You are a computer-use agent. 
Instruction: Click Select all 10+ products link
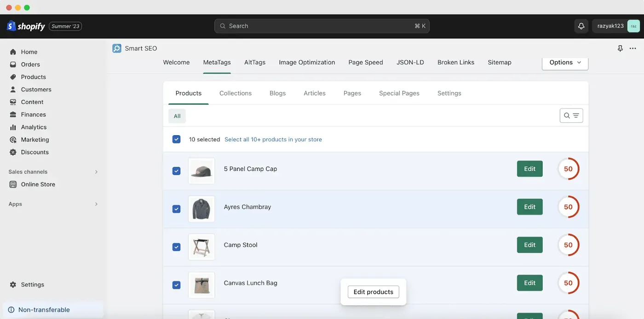pos(273,139)
